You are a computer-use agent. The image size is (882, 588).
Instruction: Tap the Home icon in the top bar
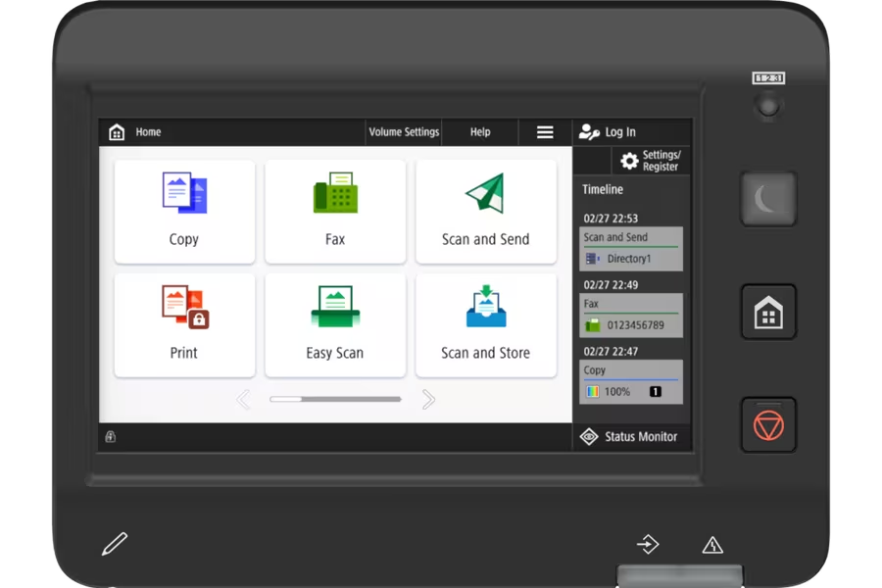[117, 132]
